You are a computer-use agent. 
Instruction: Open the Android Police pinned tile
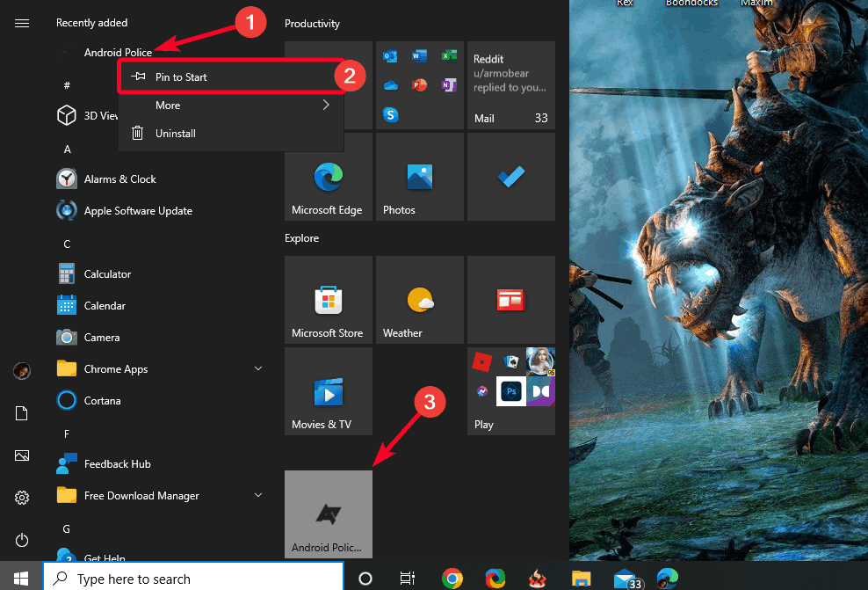pyautogui.click(x=329, y=514)
